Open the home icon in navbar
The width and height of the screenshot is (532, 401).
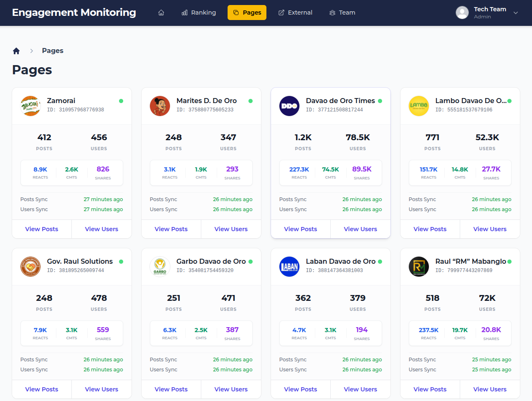161,13
